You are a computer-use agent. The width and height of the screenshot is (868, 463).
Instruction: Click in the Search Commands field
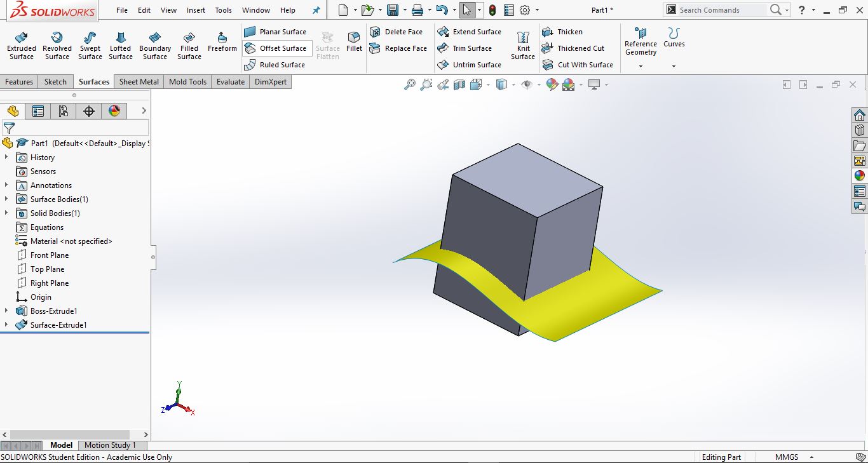click(x=722, y=10)
